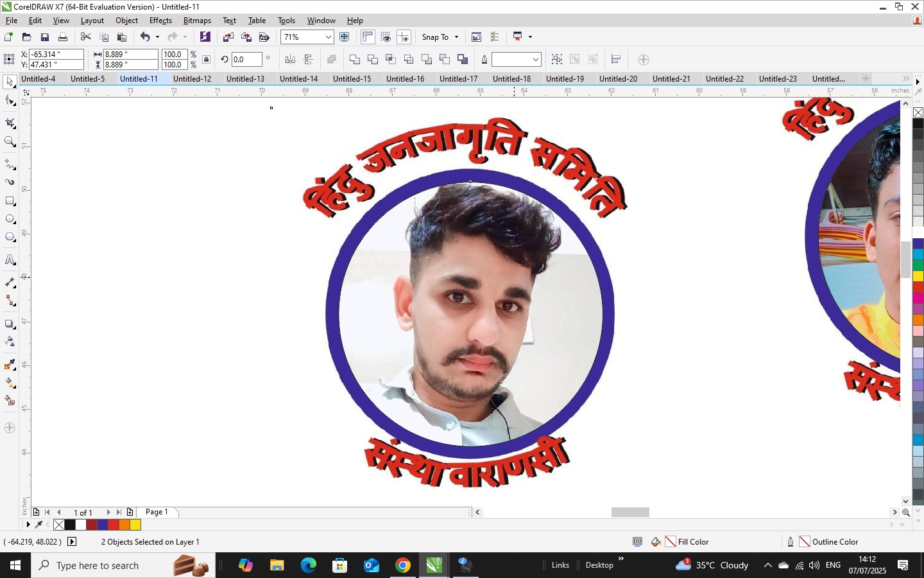Click the Open file icon

coord(26,37)
